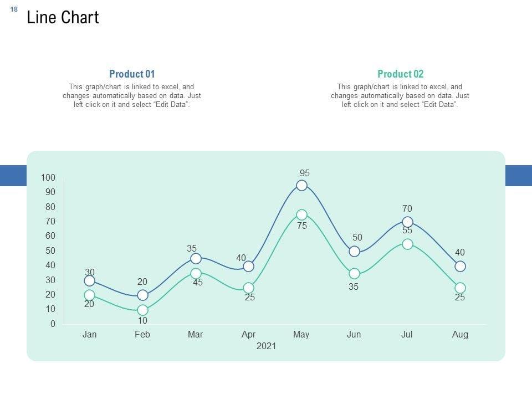Click the Mar label on the x-axis

tap(195, 334)
